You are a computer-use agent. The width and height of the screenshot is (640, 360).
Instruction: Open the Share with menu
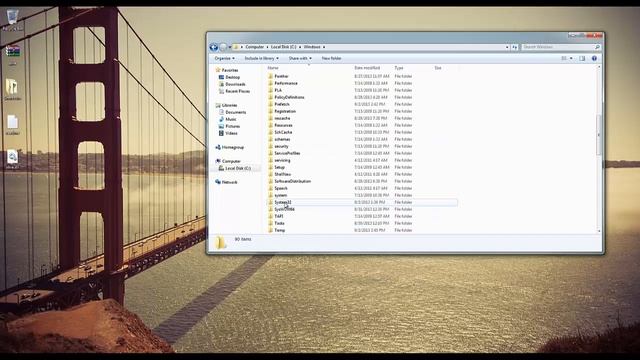coord(300,58)
